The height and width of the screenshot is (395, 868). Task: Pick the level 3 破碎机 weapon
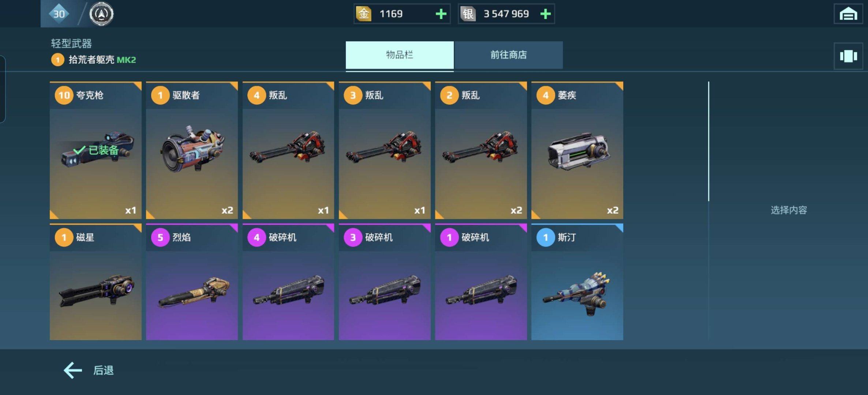(385, 282)
